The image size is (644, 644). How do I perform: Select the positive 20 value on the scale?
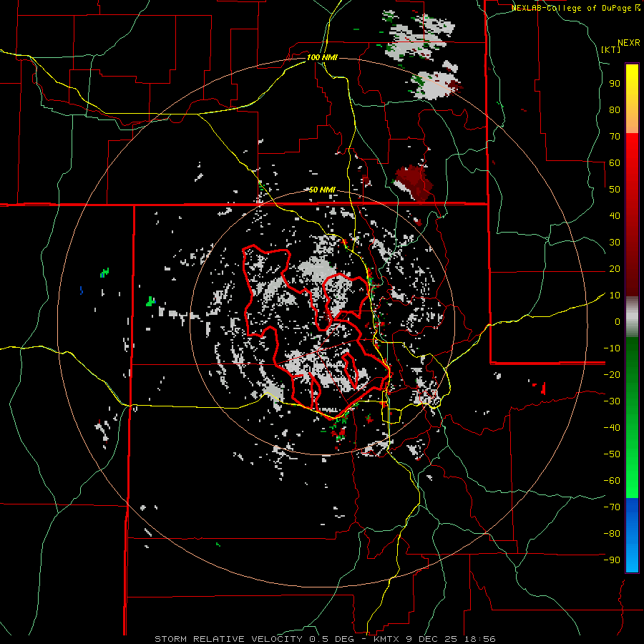615,269
